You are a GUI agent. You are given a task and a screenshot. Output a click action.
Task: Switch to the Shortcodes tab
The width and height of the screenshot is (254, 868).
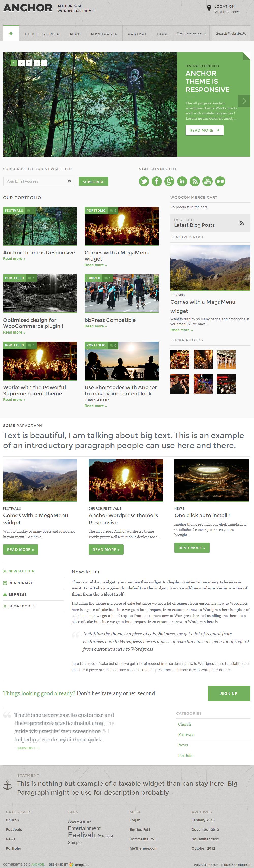(x=22, y=606)
